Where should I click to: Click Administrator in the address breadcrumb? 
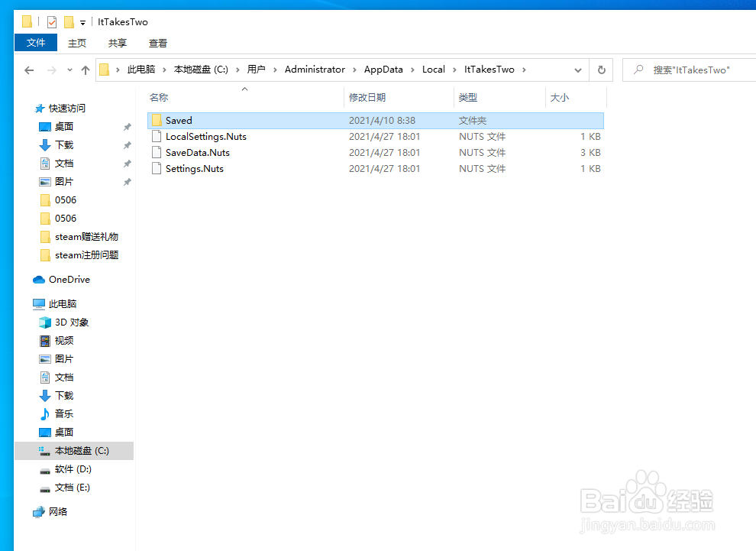coord(315,70)
